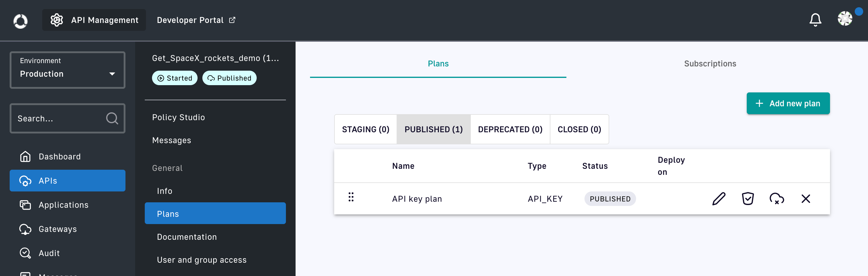The image size is (868, 276).
Task: Open the user avatar menu
Action: click(x=845, y=18)
